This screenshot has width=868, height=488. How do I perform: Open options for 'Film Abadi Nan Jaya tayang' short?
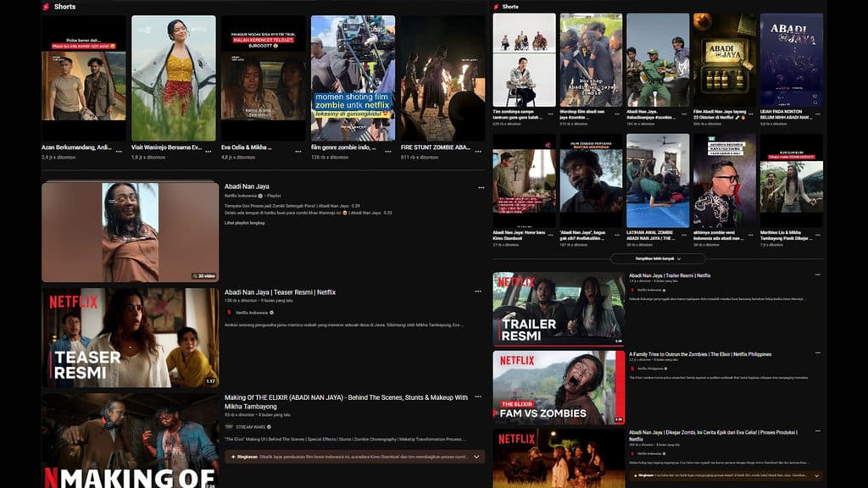751,114
